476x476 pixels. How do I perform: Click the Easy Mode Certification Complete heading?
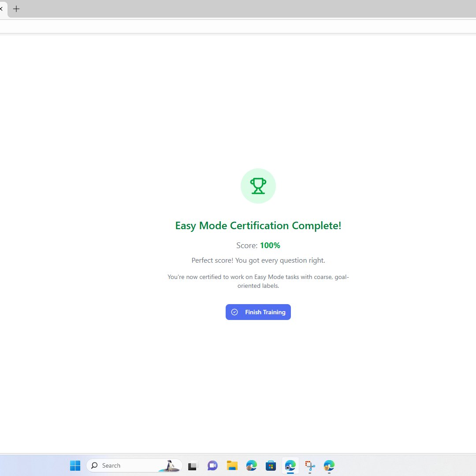point(258,226)
